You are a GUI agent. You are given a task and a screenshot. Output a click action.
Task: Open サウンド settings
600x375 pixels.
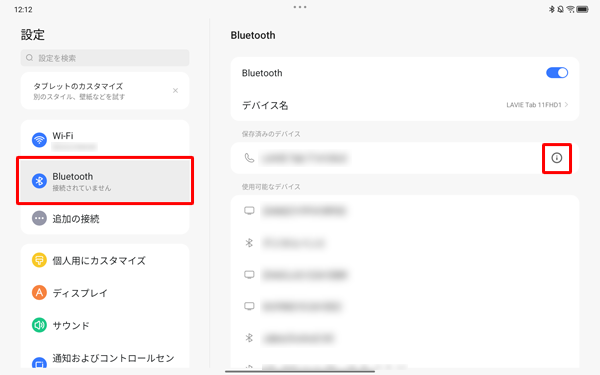coord(105,325)
